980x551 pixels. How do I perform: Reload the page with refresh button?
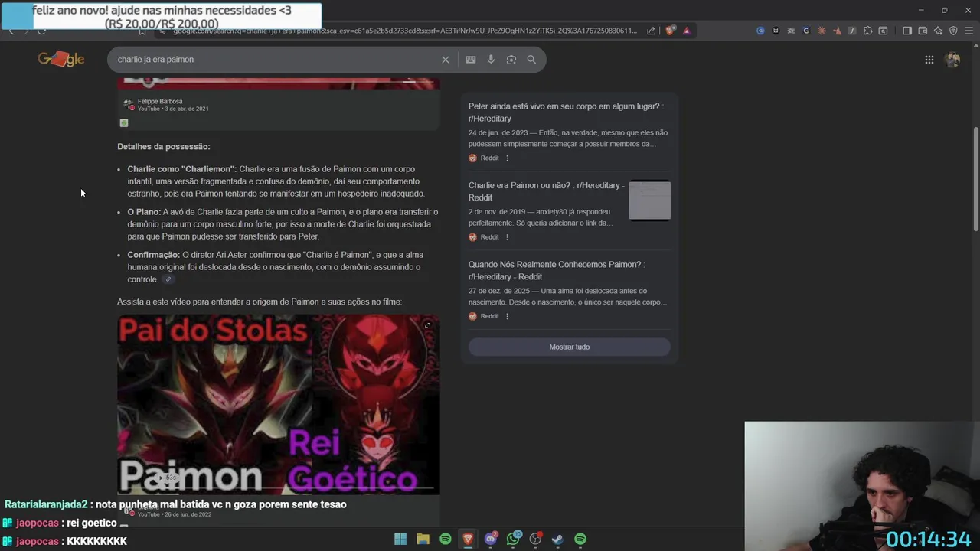pyautogui.click(x=41, y=31)
